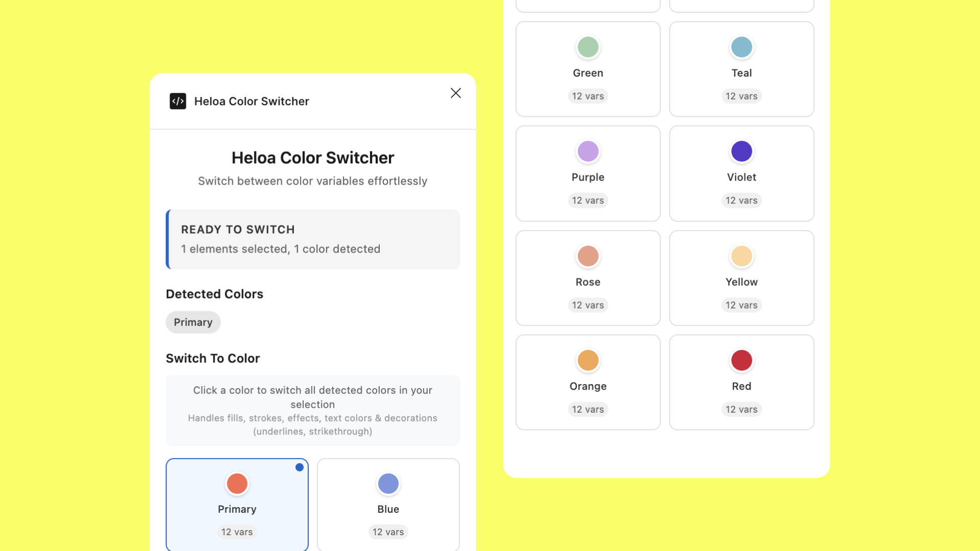
Task: Select the Red color circle
Action: click(741, 360)
